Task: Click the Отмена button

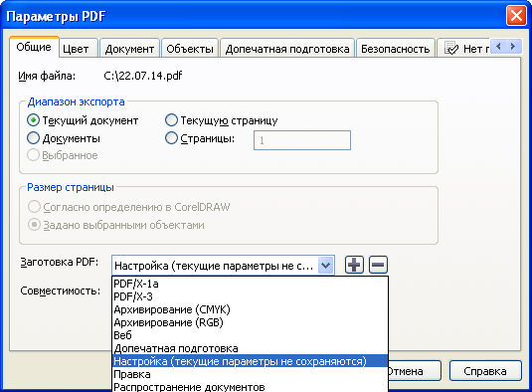Action: coord(414,371)
